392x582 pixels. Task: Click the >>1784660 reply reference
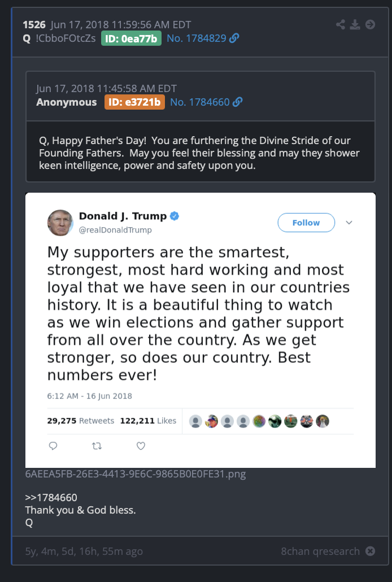(x=51, y=498)
